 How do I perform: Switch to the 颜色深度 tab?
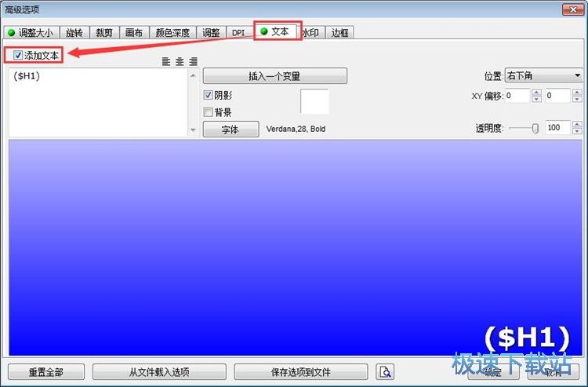(172, 33)
